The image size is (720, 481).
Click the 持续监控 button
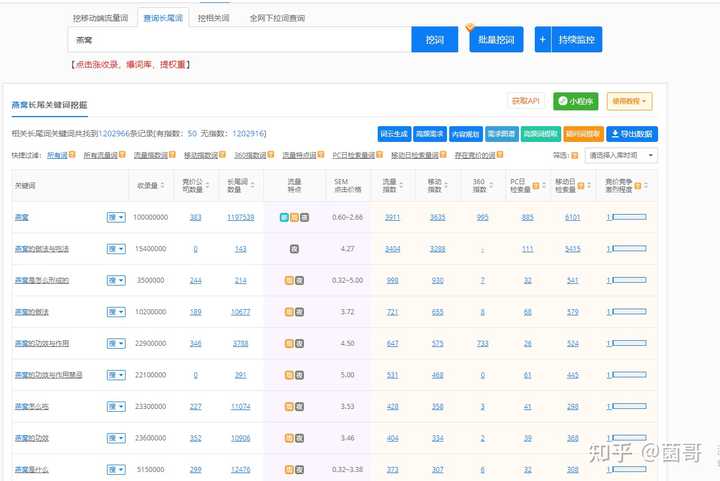click(576, 40)
